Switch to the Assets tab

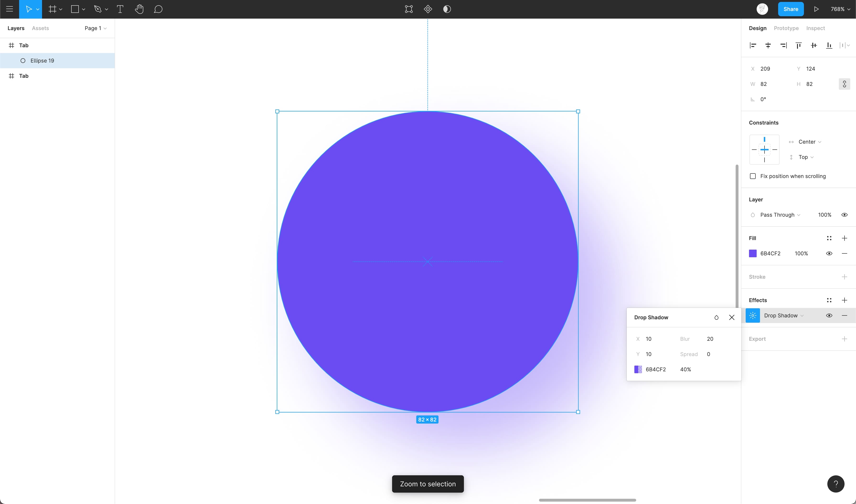pos(40,28)
